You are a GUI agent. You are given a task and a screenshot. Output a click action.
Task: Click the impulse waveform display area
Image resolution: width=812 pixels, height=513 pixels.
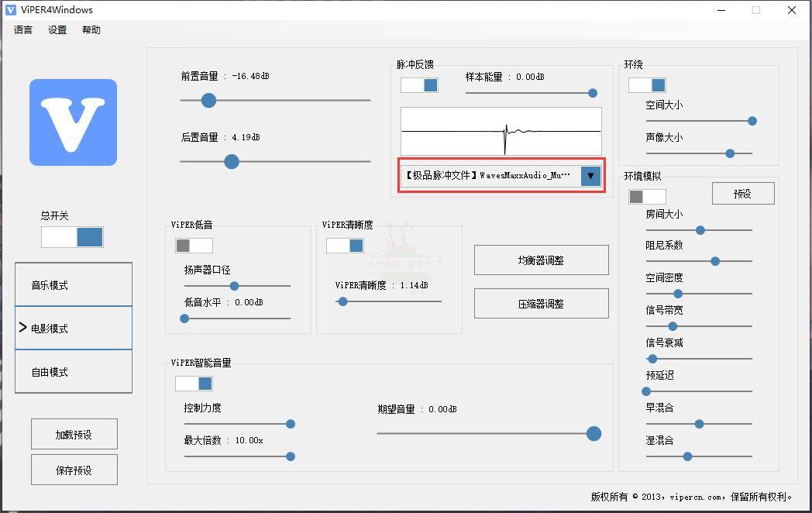click(x=501, y=132)
